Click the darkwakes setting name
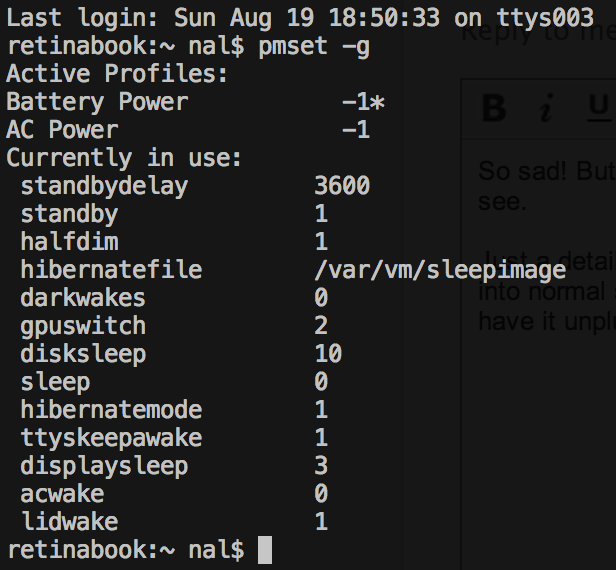Viewport: 616px width, 570px height. (x=83, y=298)
